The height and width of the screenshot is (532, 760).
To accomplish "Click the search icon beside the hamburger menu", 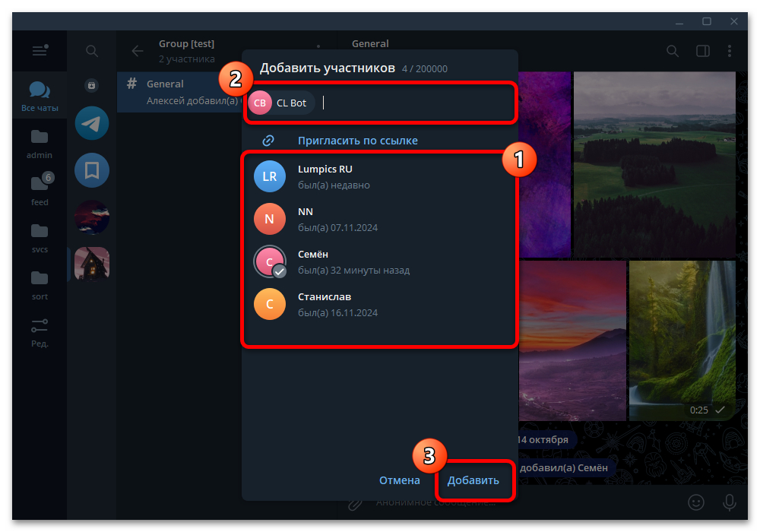I will point(92,51).
